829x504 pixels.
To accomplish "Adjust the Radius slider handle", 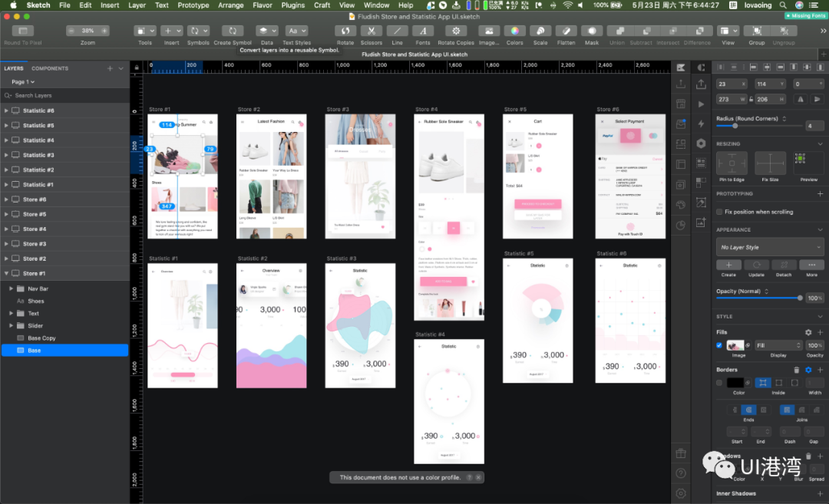I will (x=735, y=126).
